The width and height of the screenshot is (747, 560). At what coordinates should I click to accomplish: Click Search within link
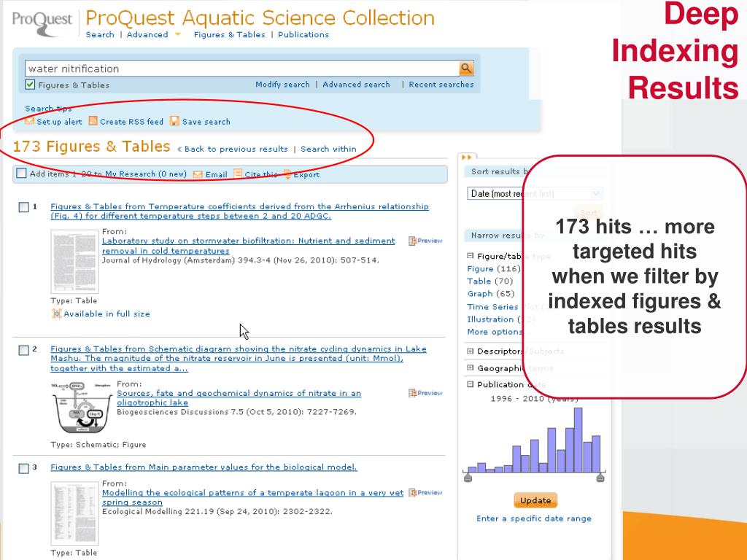(328, 149)
